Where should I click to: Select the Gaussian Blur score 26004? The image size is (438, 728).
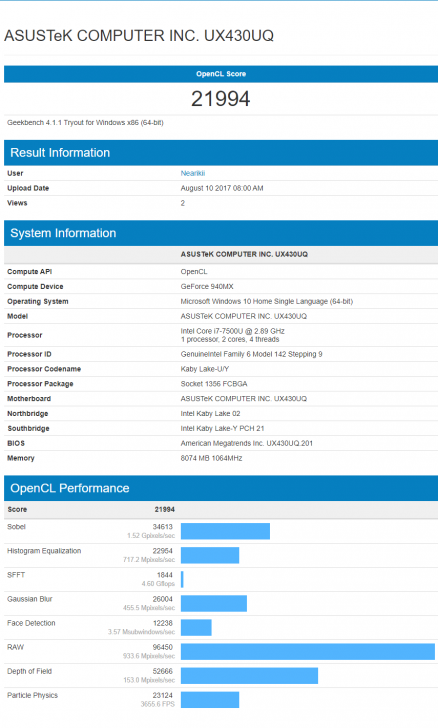pos(163,599)
